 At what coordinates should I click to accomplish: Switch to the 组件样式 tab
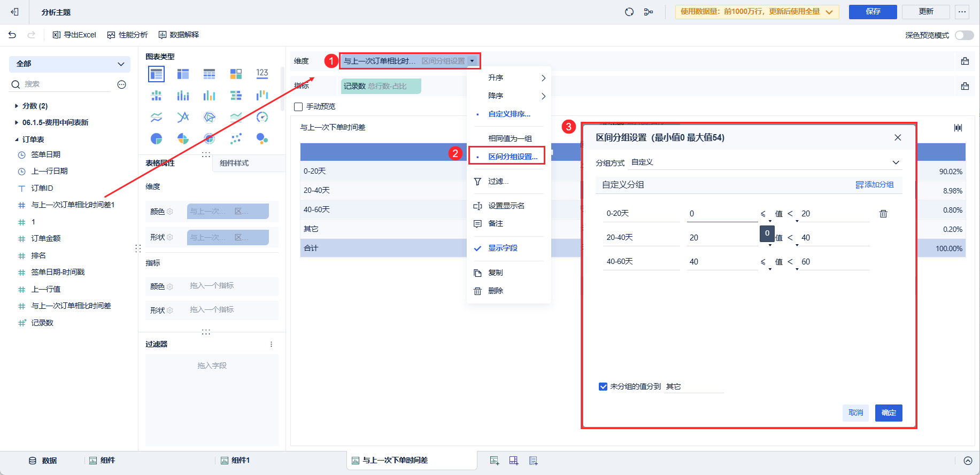(x=234, y=163)
